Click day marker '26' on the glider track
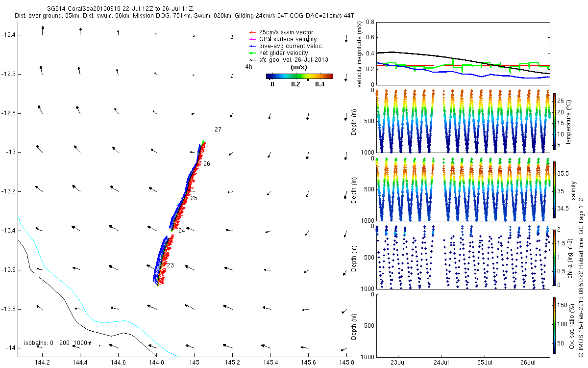The image size is (588, 368). pyautogui.click(x=207, y=164)
